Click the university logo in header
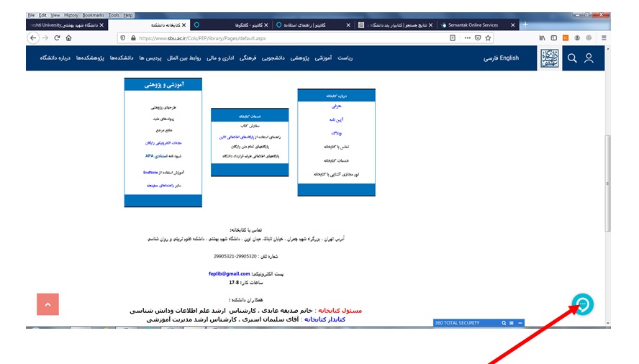 548,58
